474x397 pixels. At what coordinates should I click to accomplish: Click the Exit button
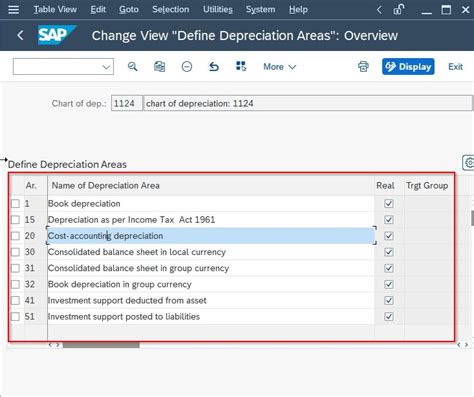455,67
